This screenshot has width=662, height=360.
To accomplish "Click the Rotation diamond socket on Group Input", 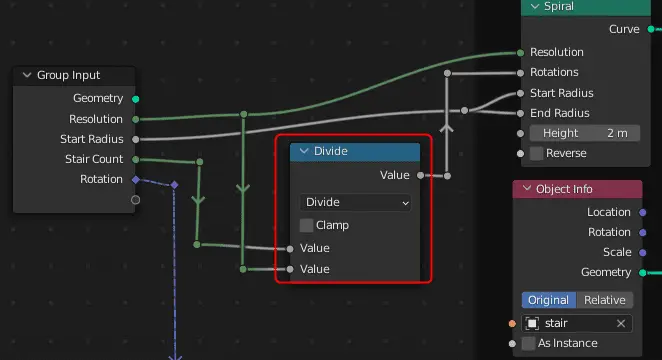I will tap(136, 179).
